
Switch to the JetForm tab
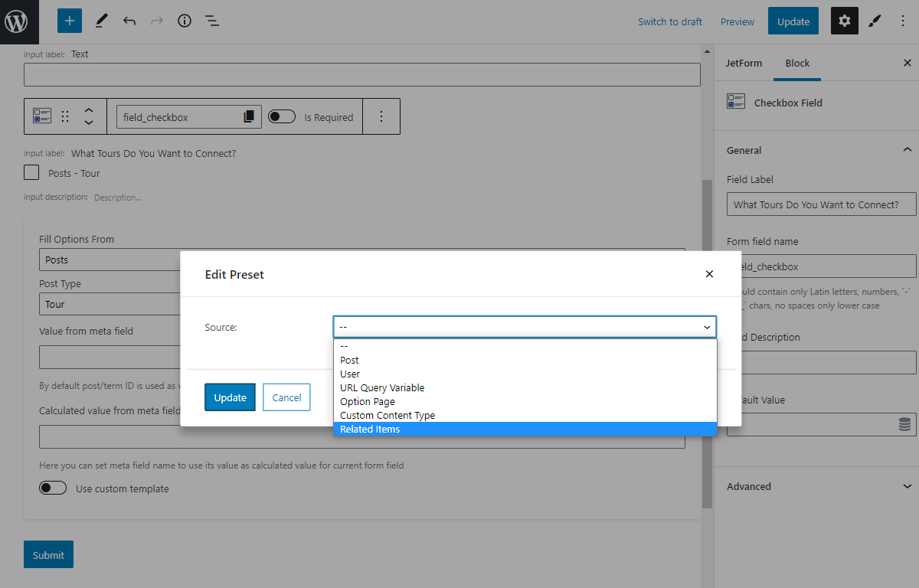[x=744, y=63]
